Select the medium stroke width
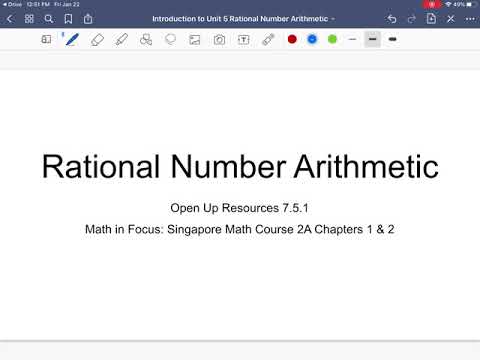The image size is (480, 360). tap(372, 39)
